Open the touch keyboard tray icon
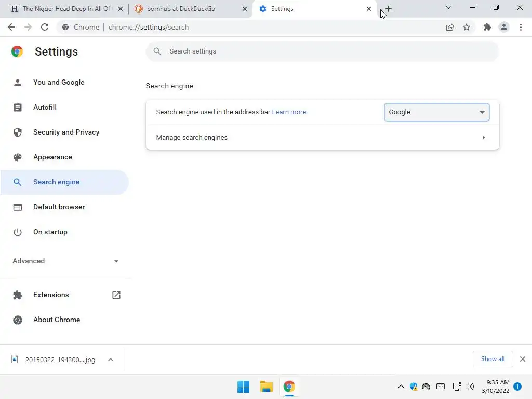 [x=441, y=387]
